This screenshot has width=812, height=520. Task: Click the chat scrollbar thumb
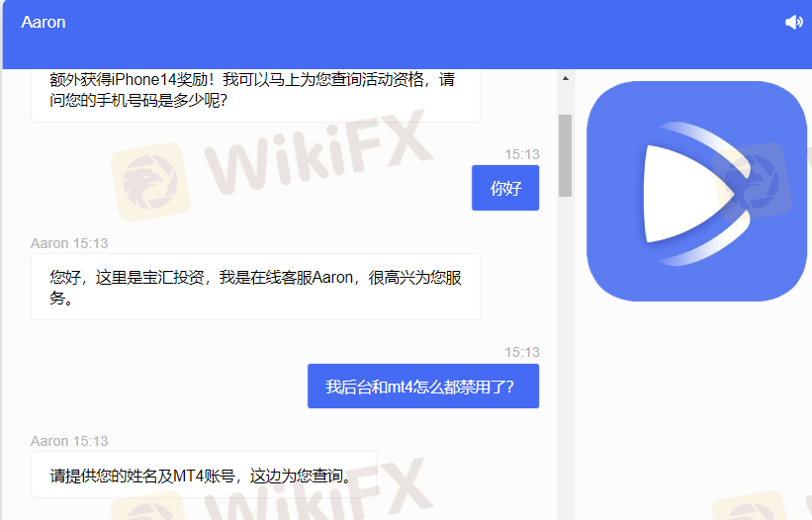566,156
